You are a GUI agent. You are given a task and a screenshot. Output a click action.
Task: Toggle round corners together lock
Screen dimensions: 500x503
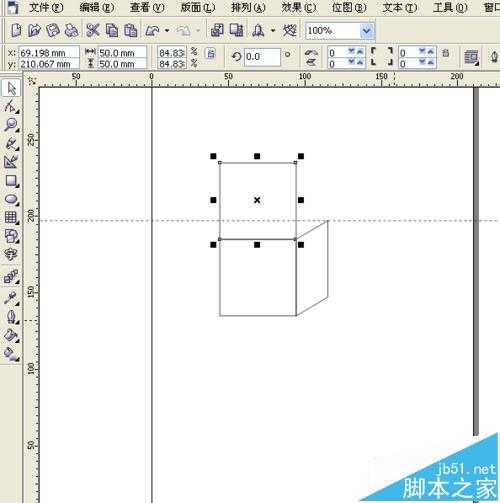click(446, 53)
